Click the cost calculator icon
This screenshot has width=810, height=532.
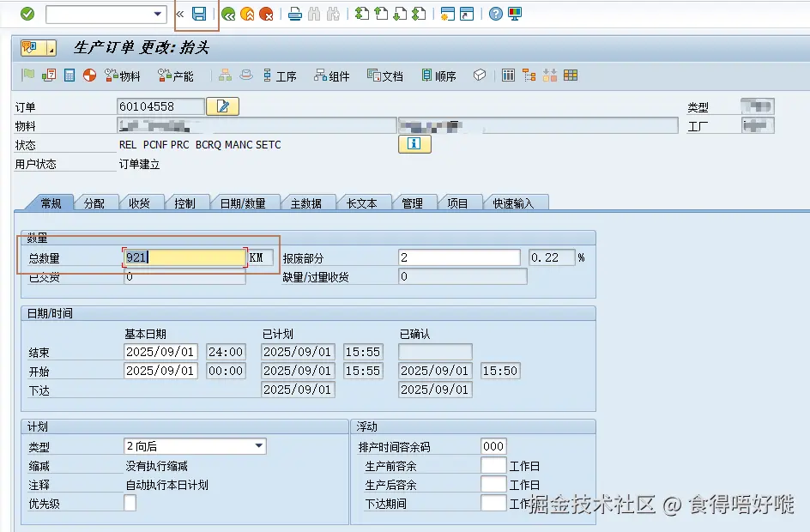coord(70,76)
